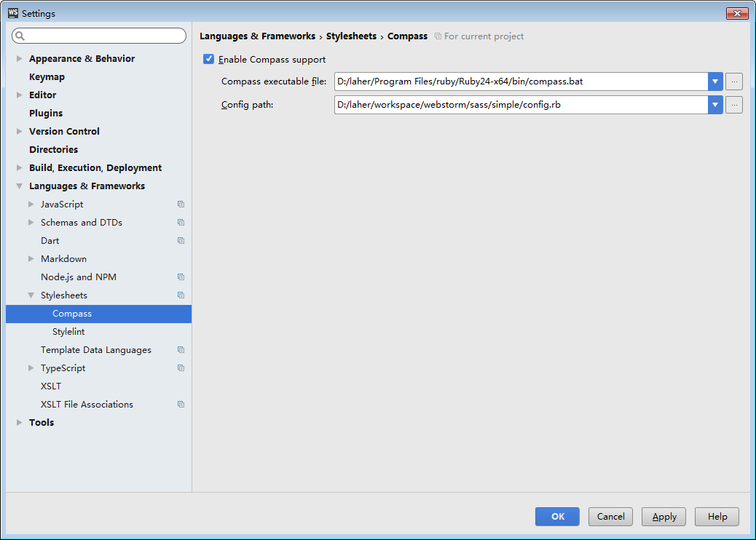Expand Appearance & Behavior section
The height and width of the screenshot is (540, 756).
pyautogui.click(x=19, y=59)
